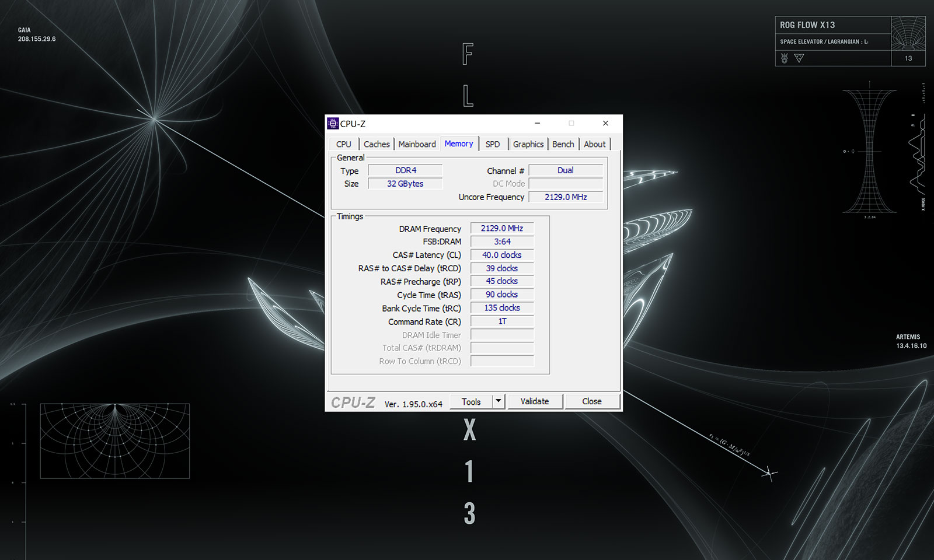Open the Caches tab
This screenshot has height=560, width=934.
(377, 144)
